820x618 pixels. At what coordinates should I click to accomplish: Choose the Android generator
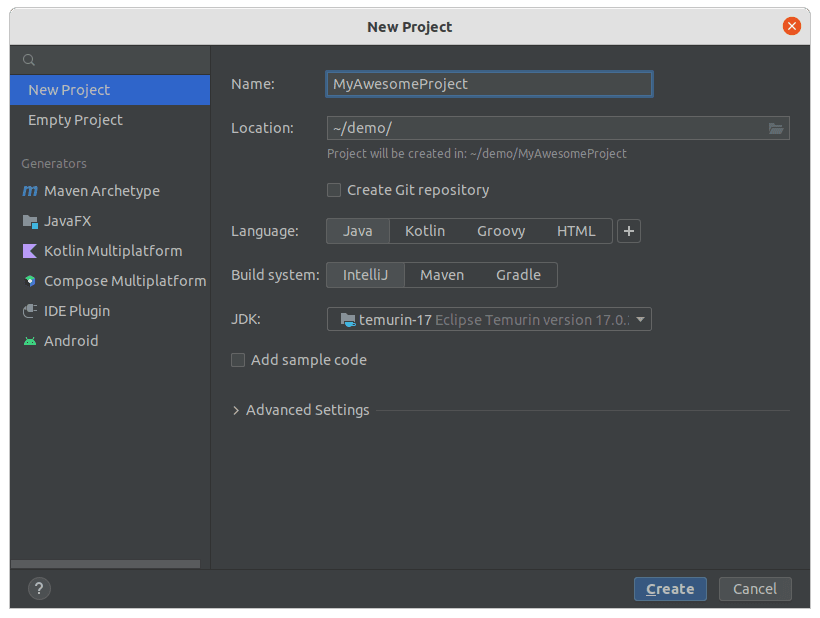(110, 341)
